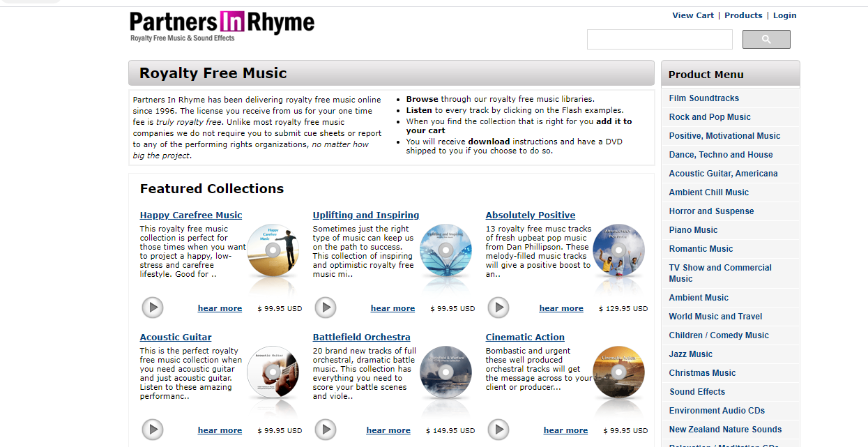Screen dimensions: 868x447
Task: Open the Login link
Action: pos(784,15)
